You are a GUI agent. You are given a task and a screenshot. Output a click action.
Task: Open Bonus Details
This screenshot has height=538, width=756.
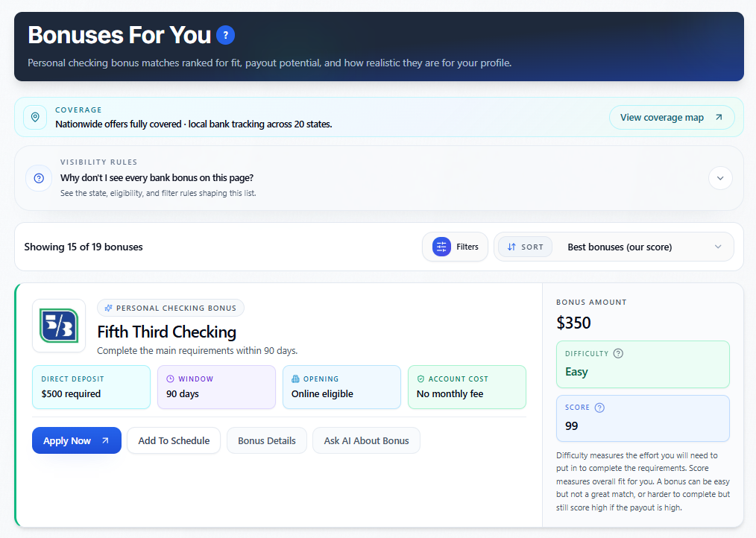(x=267, y=440)
